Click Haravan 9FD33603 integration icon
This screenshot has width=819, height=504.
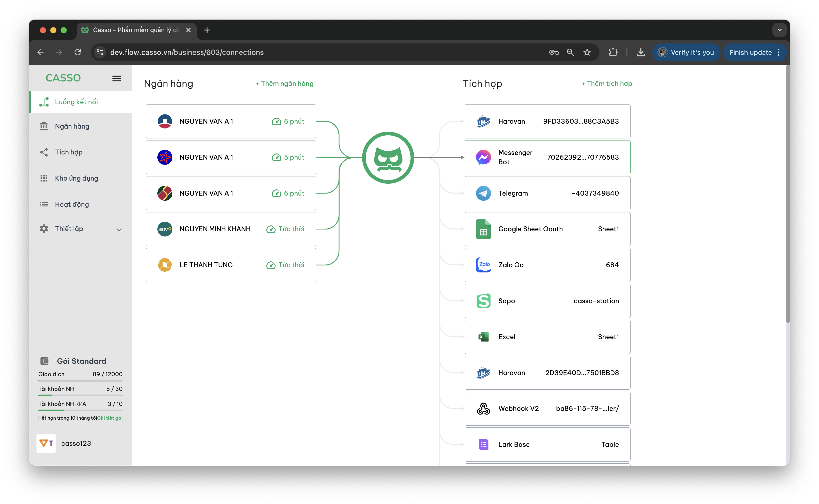(x=483, y=121)
